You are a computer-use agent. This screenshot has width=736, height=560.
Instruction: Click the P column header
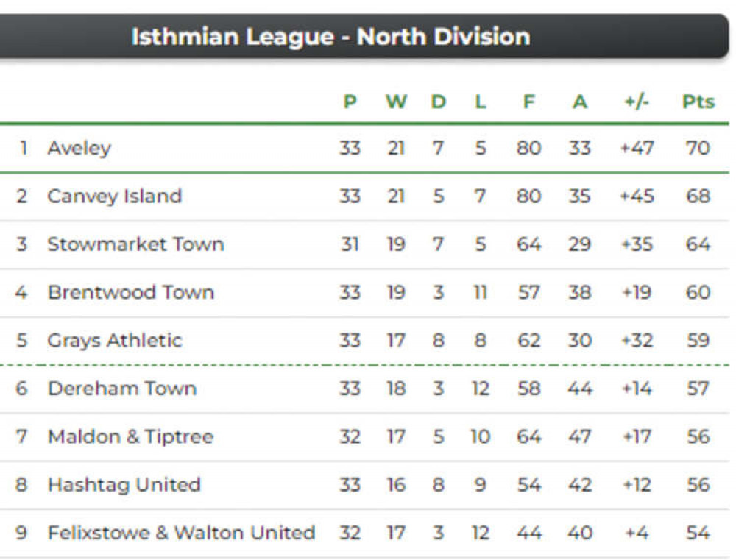coord(350,102)
